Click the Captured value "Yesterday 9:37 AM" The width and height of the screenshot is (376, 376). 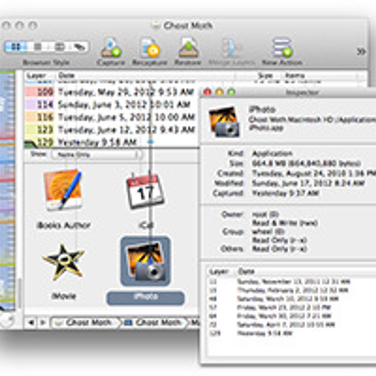(x=285, y=193)
